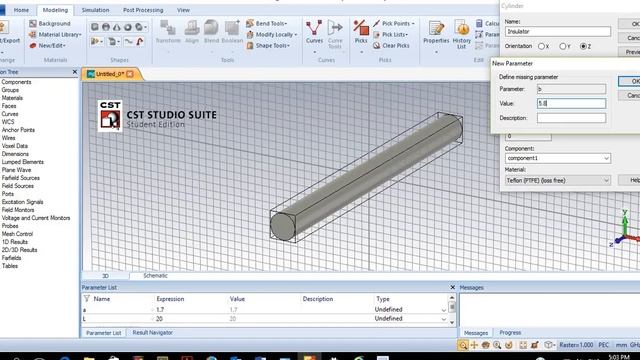The image size is (640, 360).
Task: Open the Material Library dropdown
Action: pyautogui.click(x=55, y=35)
